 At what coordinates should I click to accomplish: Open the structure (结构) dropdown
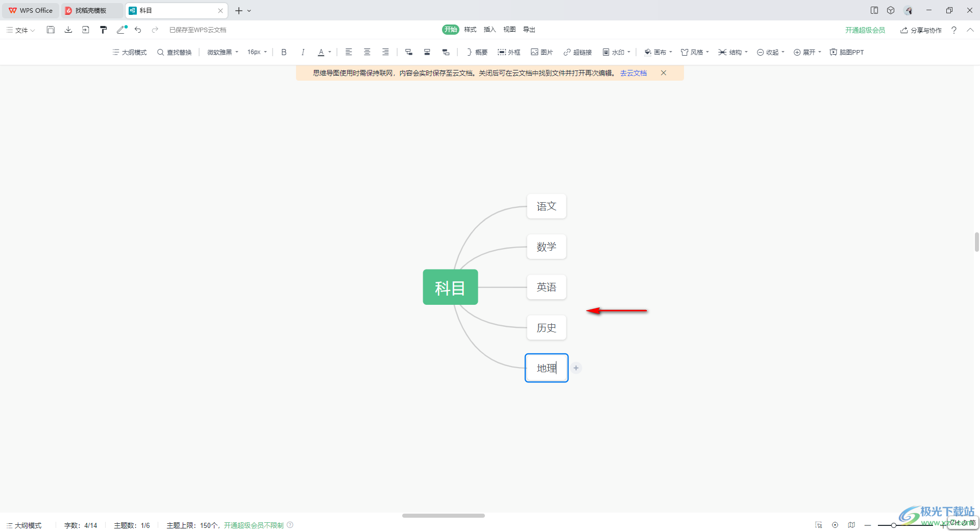click(733, 52)
